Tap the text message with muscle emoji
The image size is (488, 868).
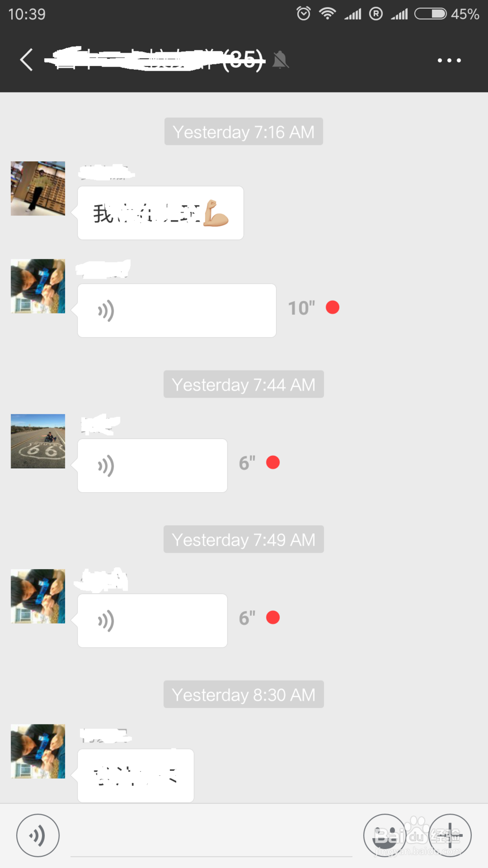[x=161, y=213]
